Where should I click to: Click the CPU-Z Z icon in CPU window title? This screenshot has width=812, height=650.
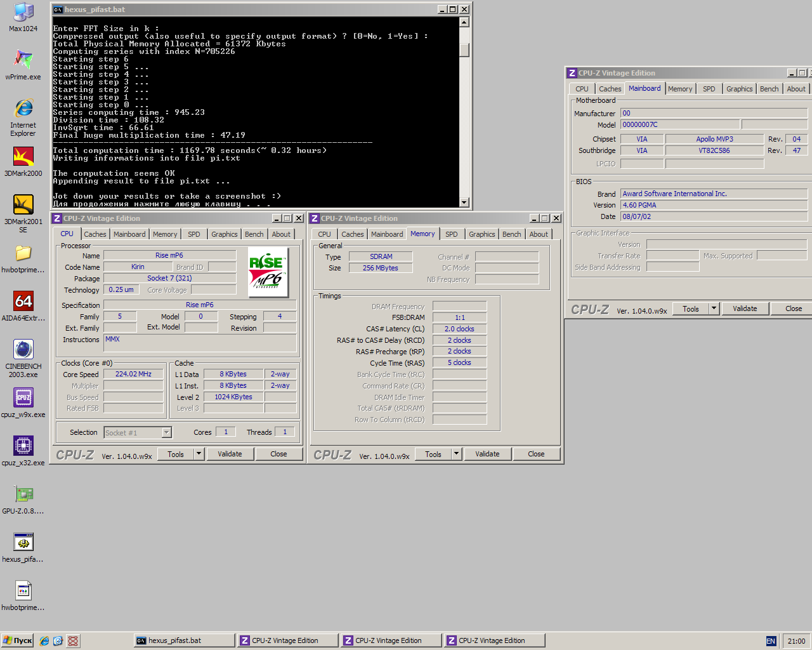pos(57,218)
